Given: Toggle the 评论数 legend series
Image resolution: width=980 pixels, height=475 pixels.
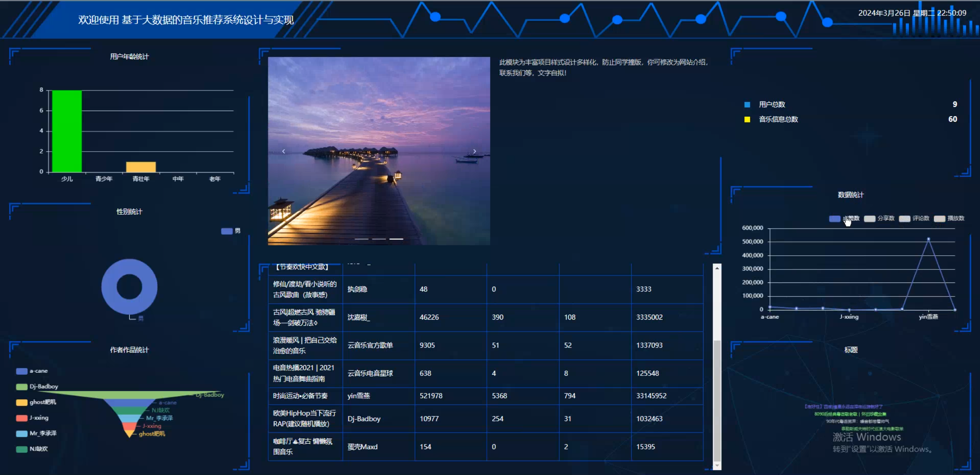Looking at the screenshot, I should coord(905,219).
